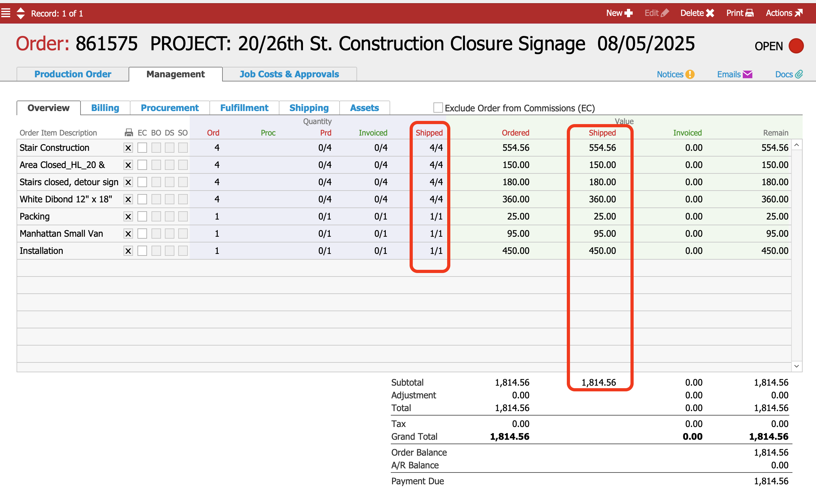The width and height of the screenshot is (816, 504).
Task: Open the Shipping sub-tab
Action: point(309,108)
